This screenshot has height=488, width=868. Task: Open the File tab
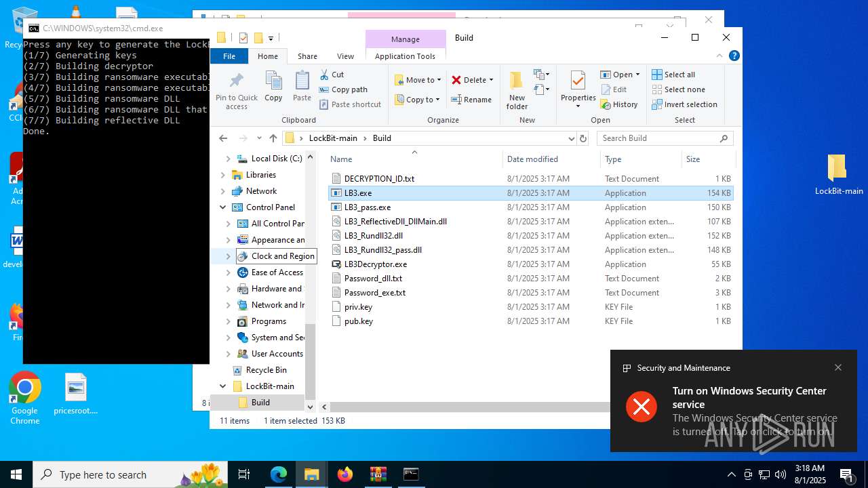pos(230,56)
